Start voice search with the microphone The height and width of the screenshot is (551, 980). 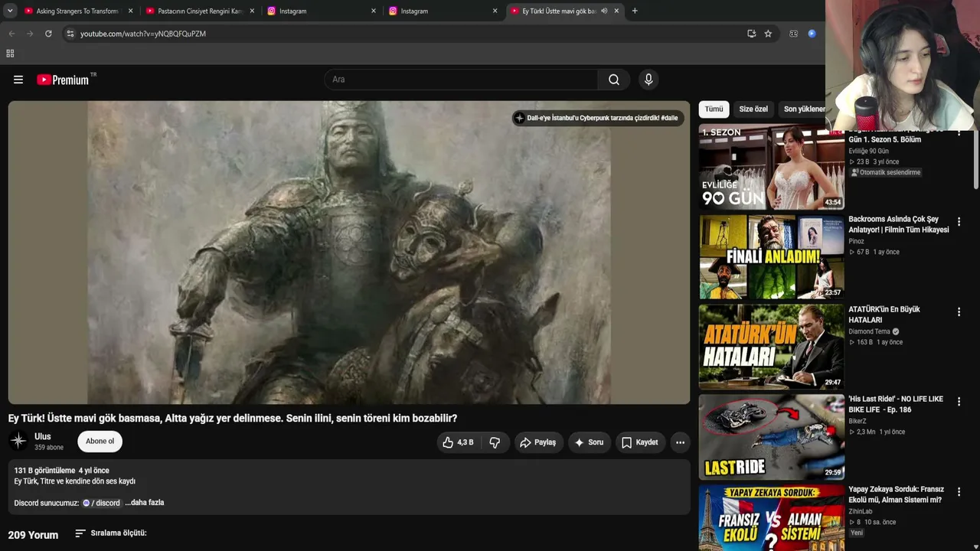point(648,80)
